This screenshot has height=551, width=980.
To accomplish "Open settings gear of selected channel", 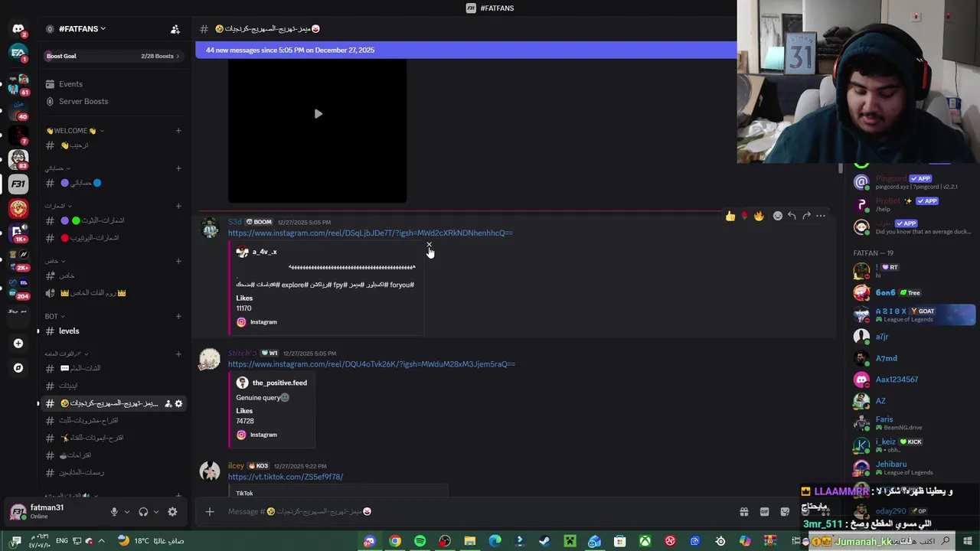I will coord(178,403).
